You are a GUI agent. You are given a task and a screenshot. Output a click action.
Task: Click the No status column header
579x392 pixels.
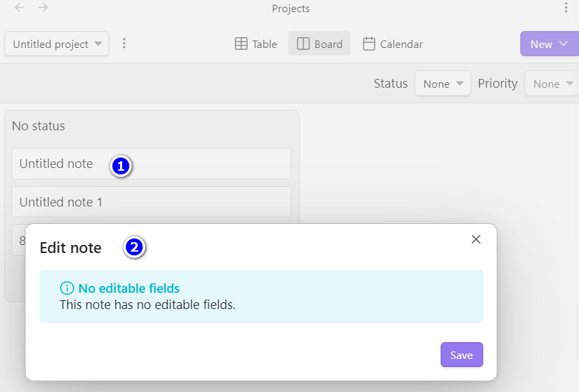pyautogui.click(x=37, y=126)
